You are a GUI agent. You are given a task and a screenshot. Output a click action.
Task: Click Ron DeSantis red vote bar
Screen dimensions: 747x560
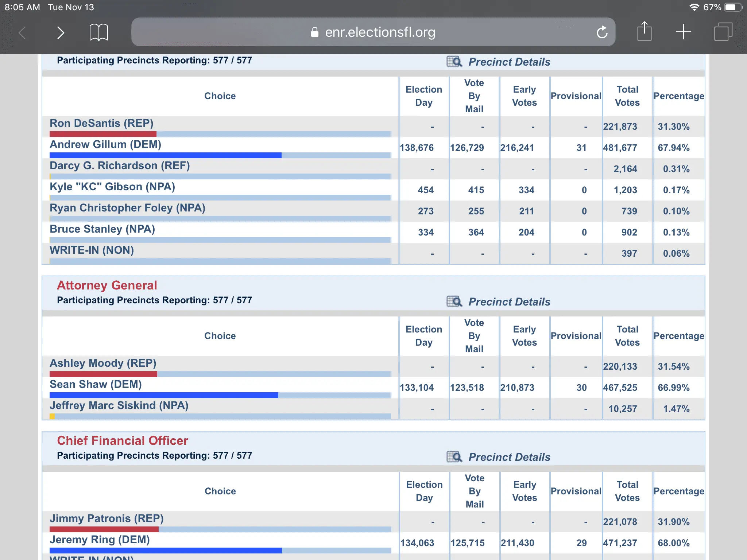coord(103,134)
